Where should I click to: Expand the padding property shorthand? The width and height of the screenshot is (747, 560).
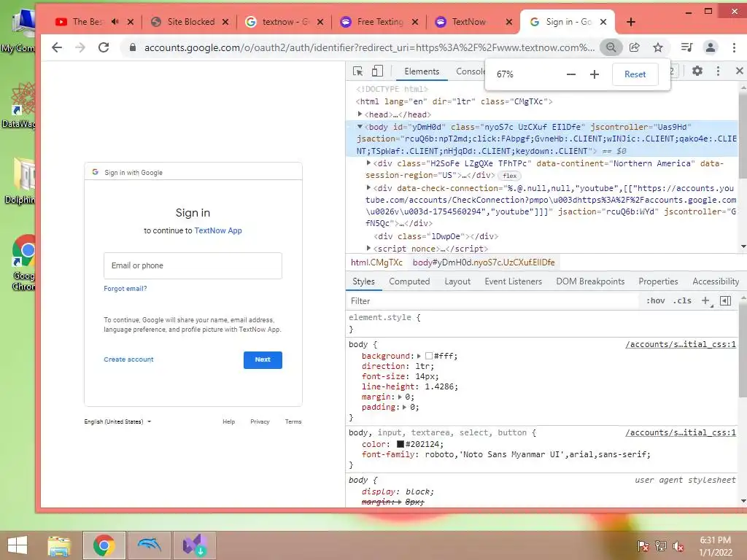(x=405, y=407)
